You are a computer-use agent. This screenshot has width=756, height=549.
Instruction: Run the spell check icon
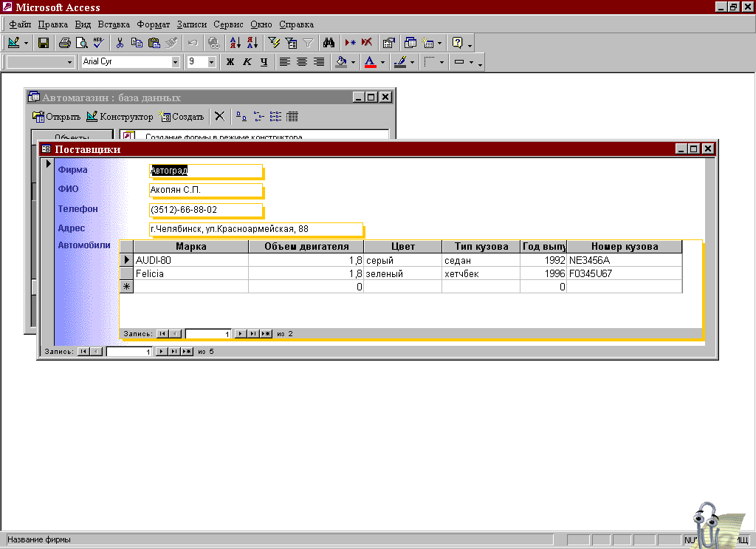point(98,43)
